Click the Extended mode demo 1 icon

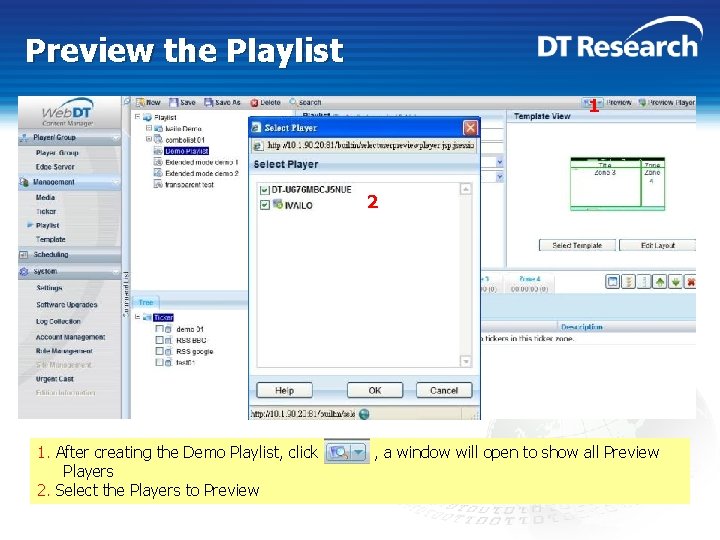tap(158, 162)
